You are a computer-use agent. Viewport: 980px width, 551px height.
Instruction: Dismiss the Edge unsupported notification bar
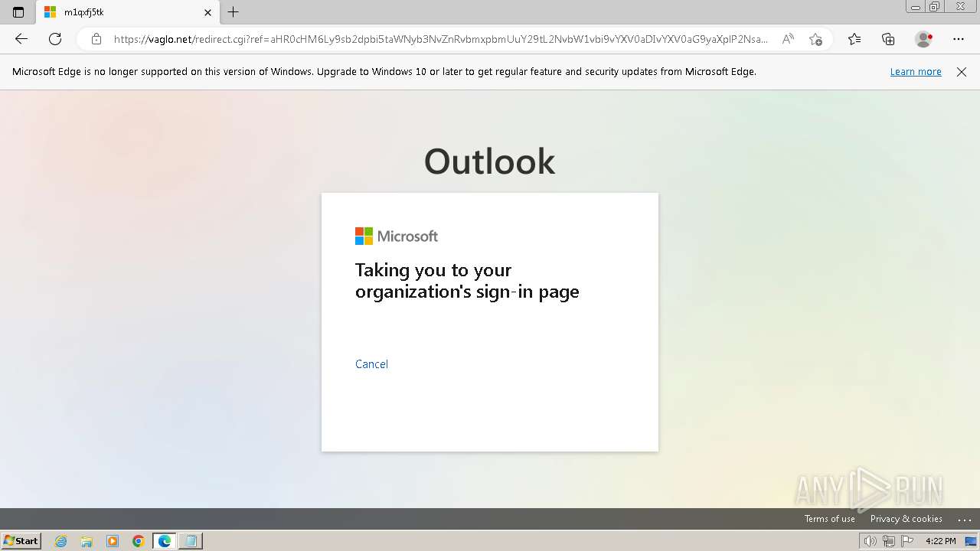(962, 72)
